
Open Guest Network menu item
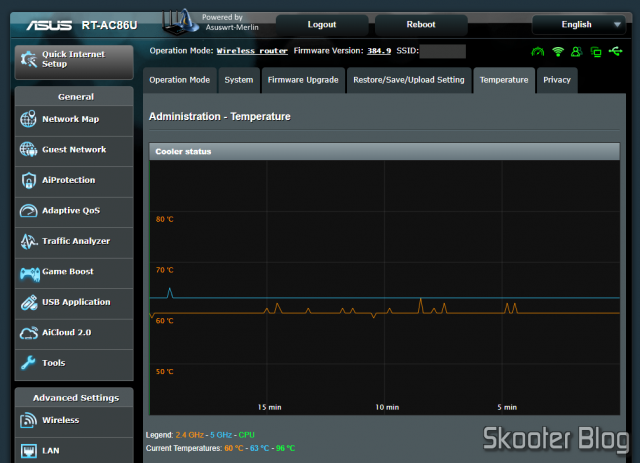74,150
